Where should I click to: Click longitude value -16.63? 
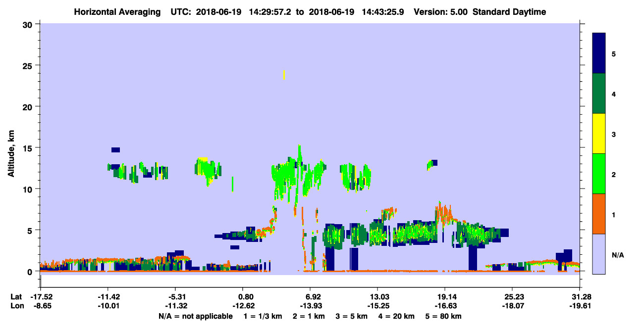pos(445,306)
